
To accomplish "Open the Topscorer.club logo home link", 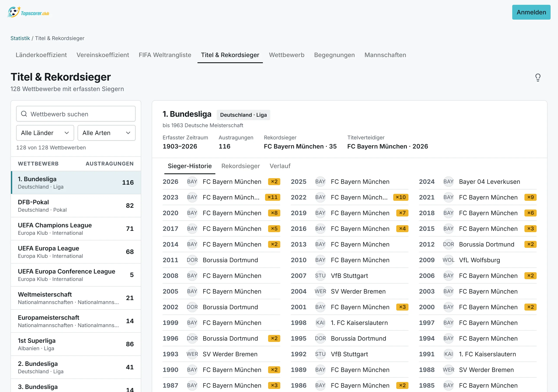I will pyautogui.click(x=28, y=12).
